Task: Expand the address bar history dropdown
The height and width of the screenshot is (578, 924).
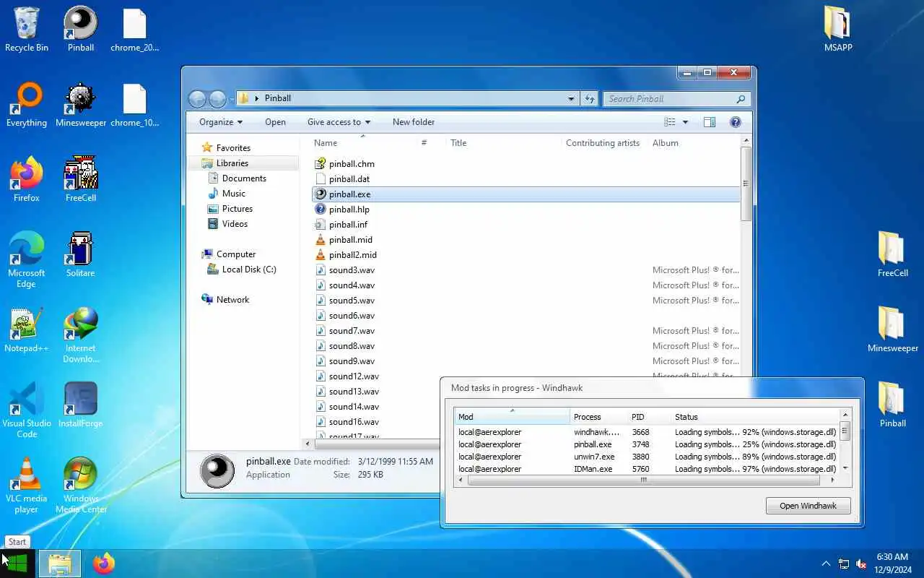Action: click(571, 99)
